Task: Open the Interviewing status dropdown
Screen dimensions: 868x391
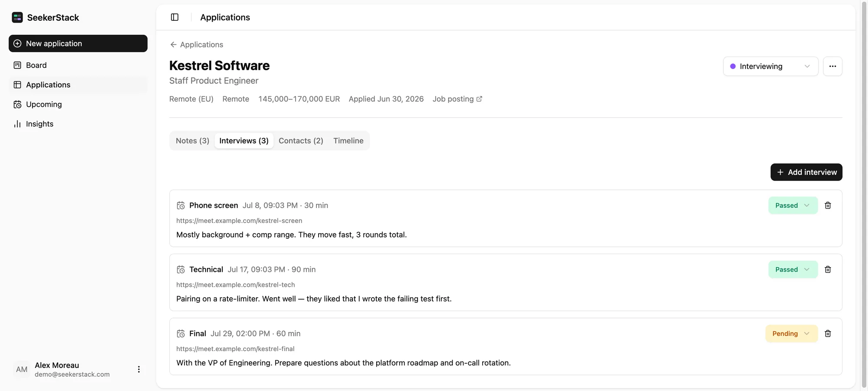Action: pos(770,66)
